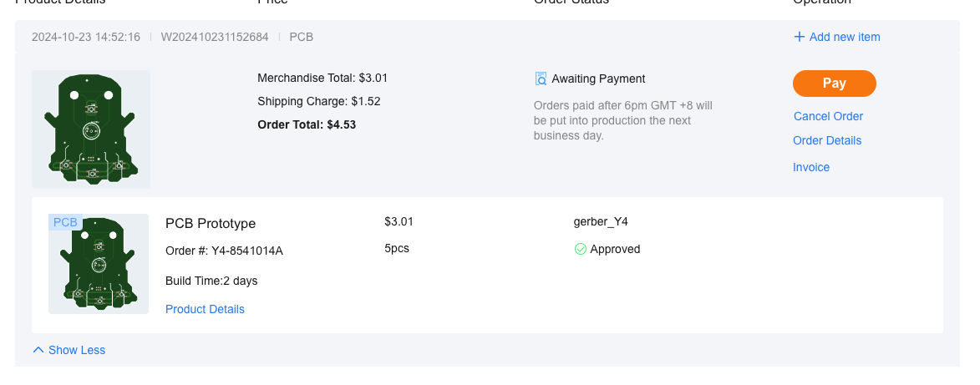The image size is (980, 385).
Task: Click the Add new item text link
Action: [845, 37]
